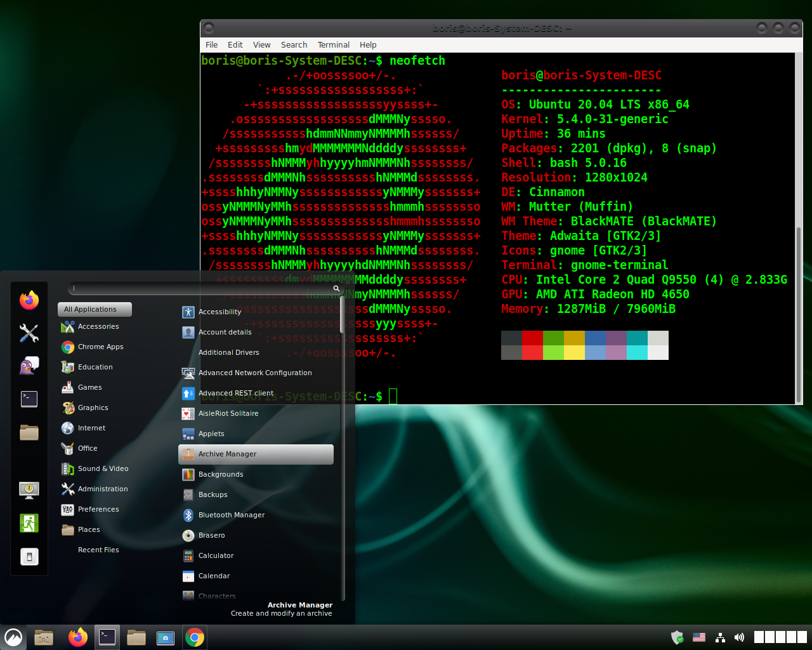Click the search magnifier icon in menu

[336, 288]
